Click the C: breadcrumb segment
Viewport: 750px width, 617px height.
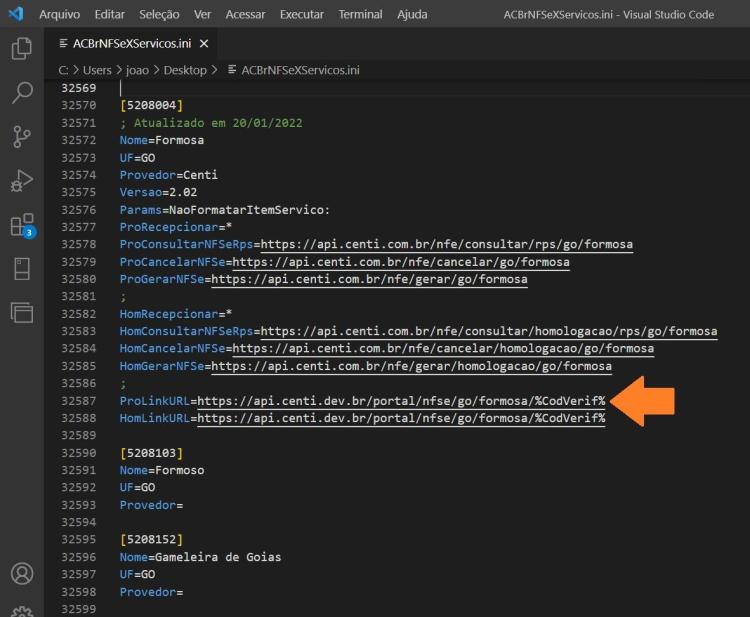pyautogui.click(x=63, y=70)
